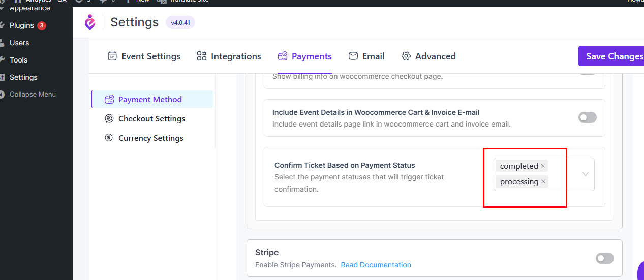644x280 pixels.
Task: Open Plugins in the WordPress menu
Action: tap(22, 25)
